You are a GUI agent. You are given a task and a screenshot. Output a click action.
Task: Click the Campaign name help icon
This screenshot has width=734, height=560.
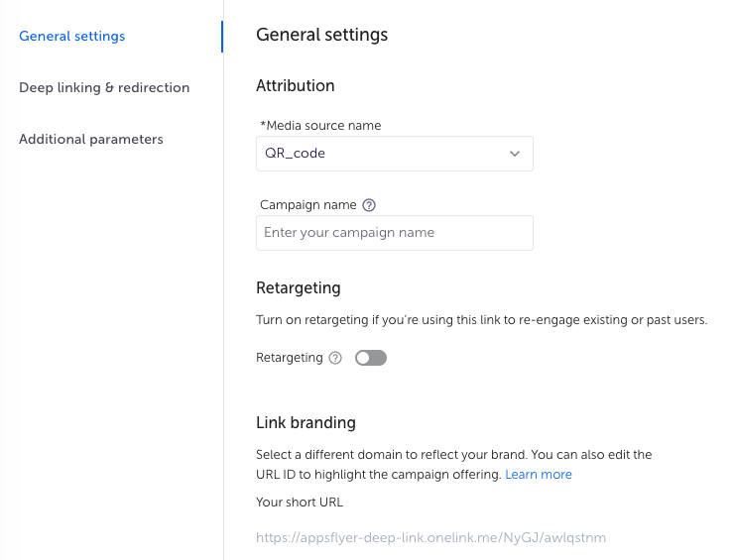[369, 205]
